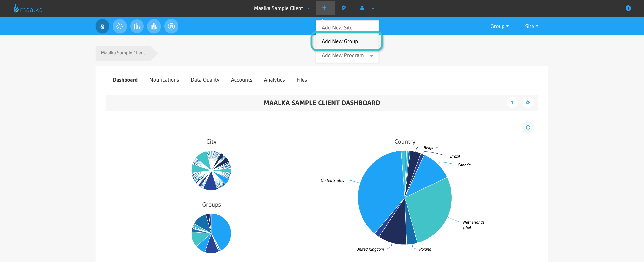Open the help question mark icon
Image resolution: width=644 pixels, height=262 pixels.
[x=628, y=8]
